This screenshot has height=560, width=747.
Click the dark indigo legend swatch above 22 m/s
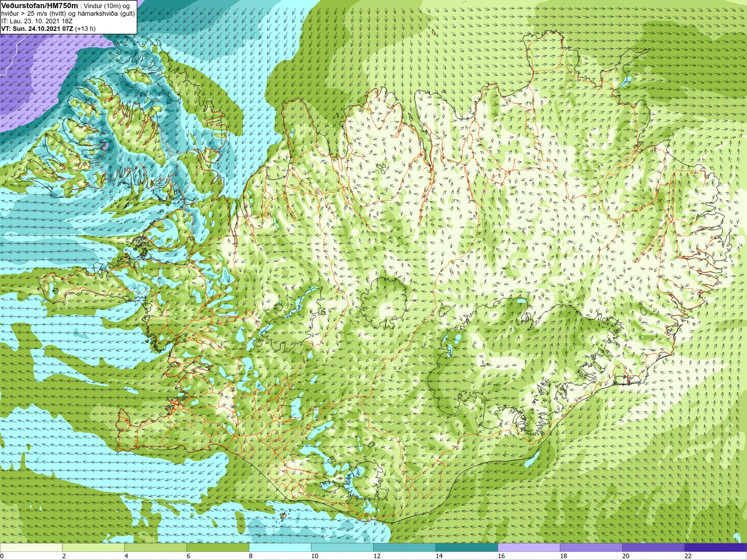(x=715, y=547)
